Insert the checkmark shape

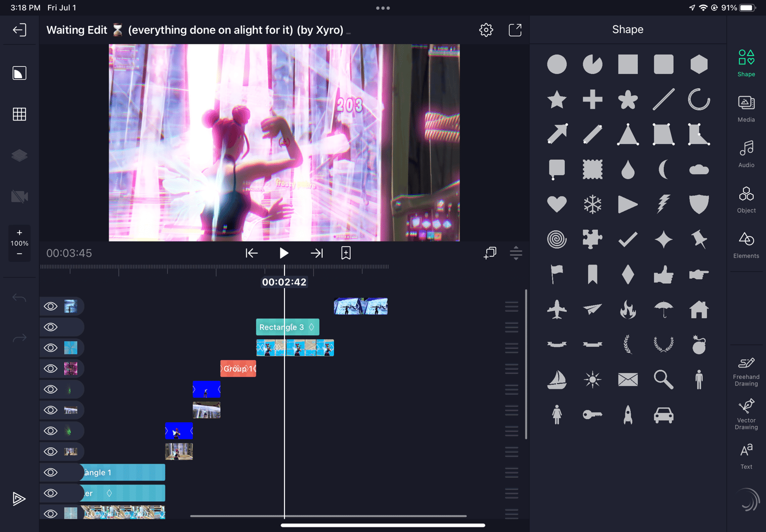(628, 239)
